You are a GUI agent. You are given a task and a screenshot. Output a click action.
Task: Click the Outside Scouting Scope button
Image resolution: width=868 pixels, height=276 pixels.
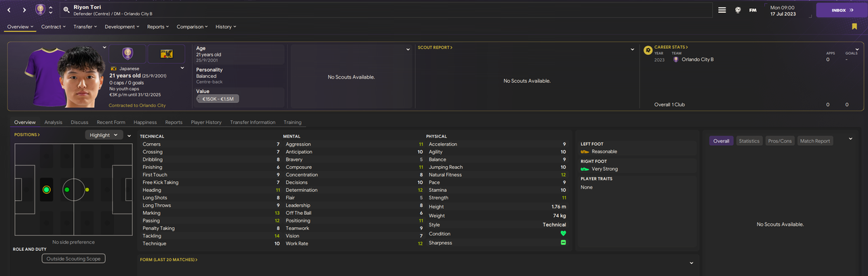pyautogui.click(x=73, y=258)
